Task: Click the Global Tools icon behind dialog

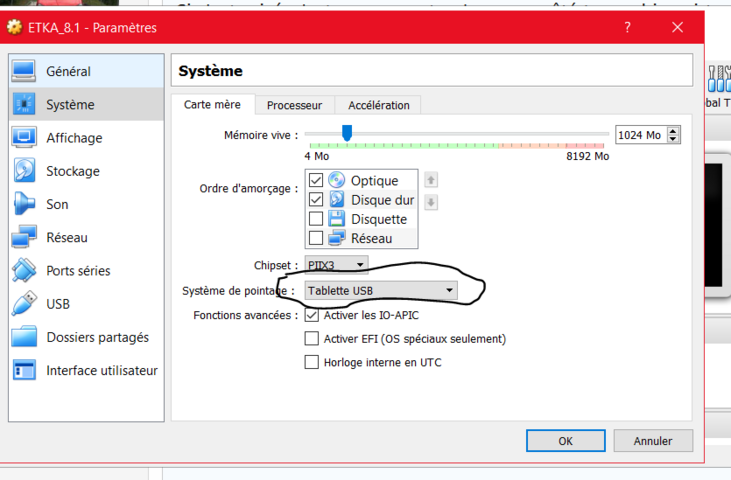Action: (719, 78)
